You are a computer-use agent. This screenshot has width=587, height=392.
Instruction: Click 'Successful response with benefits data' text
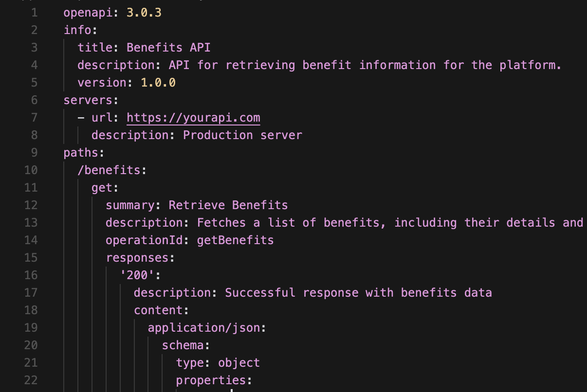[358, 293]
